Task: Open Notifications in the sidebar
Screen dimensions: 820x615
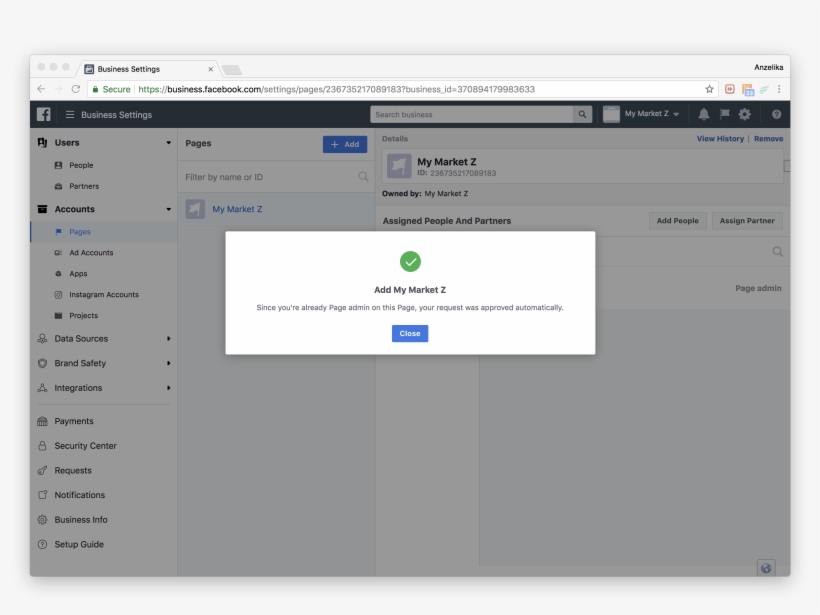Action: point(79,495)
